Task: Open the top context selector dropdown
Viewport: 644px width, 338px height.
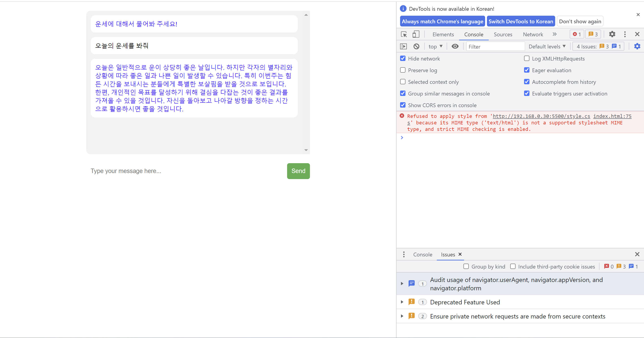Action: [x=435, y=46]
